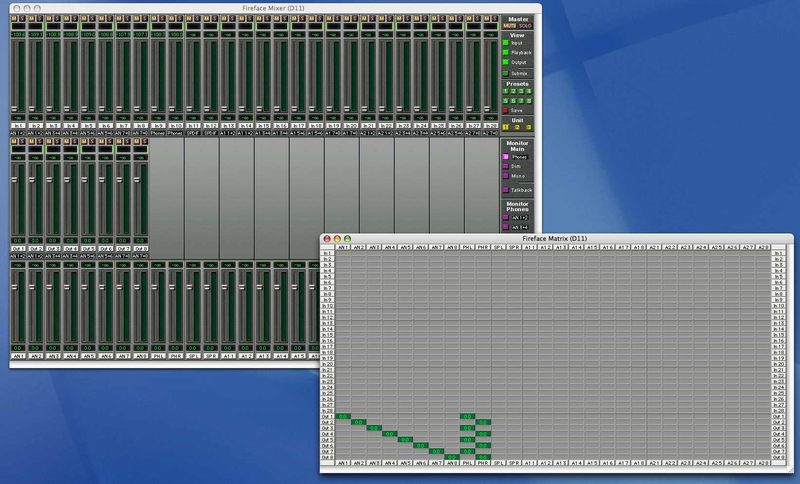The image size is (800, 484).
Task: Select AN 1+2 under Monitor Phones
Action: (506, 218)
